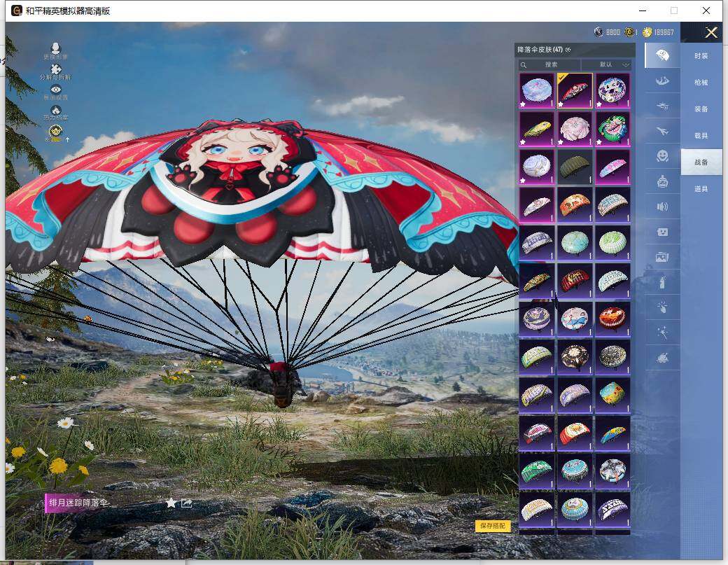Select the parachute skins sidebar icon
The image size is (728, 565).
click(662, 56)
